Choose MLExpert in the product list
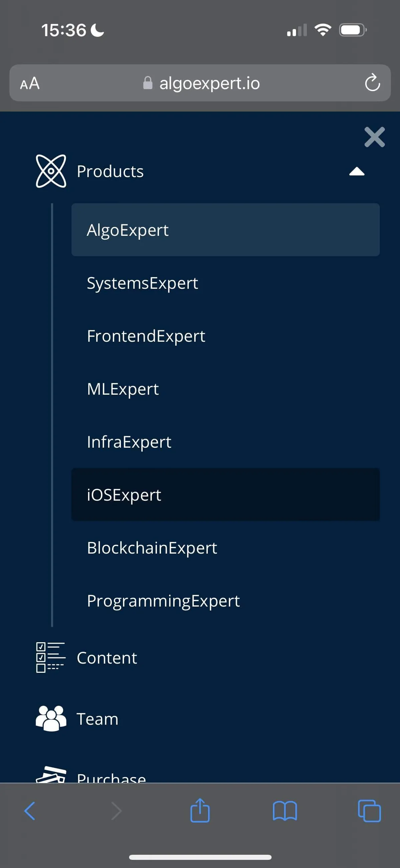Screen dimensions: 400x868 [x=123, y=389]
